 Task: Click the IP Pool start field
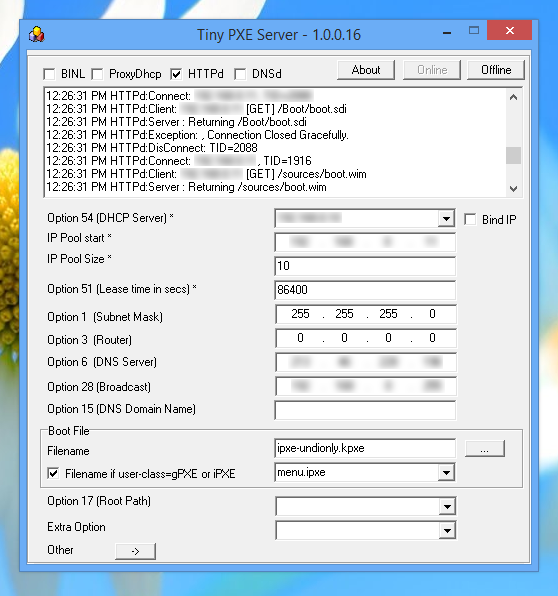[x=365, y=242]
